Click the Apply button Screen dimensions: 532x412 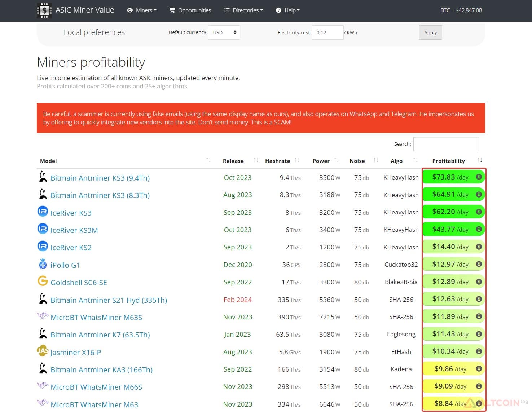click(x=430, y=32)
